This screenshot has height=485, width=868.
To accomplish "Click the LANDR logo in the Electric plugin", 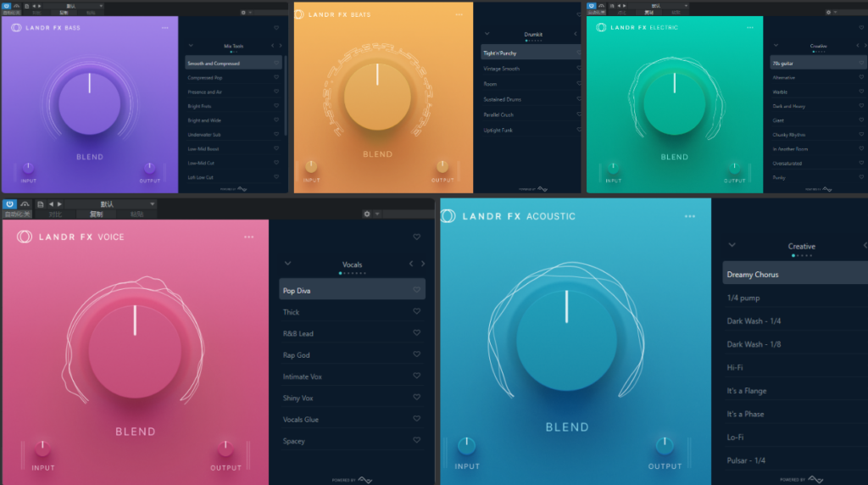I will (x=601, y=27).
